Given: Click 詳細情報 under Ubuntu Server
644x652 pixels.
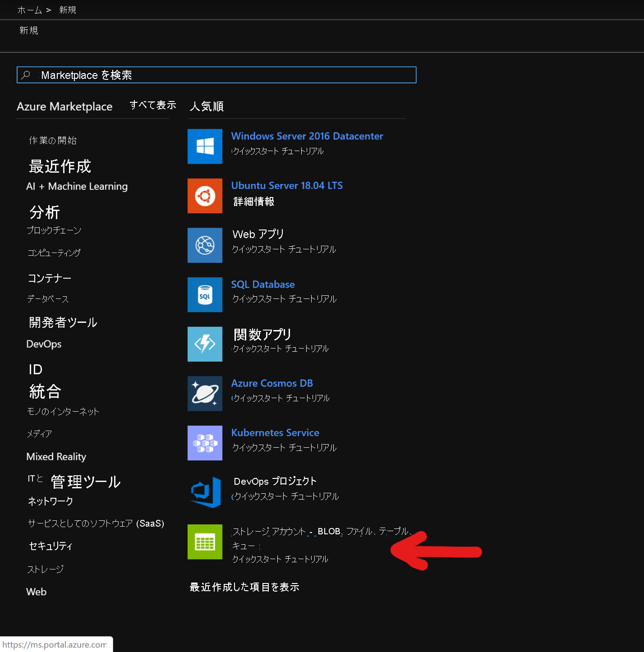Looking at the screenshot, I should (254, 202).
